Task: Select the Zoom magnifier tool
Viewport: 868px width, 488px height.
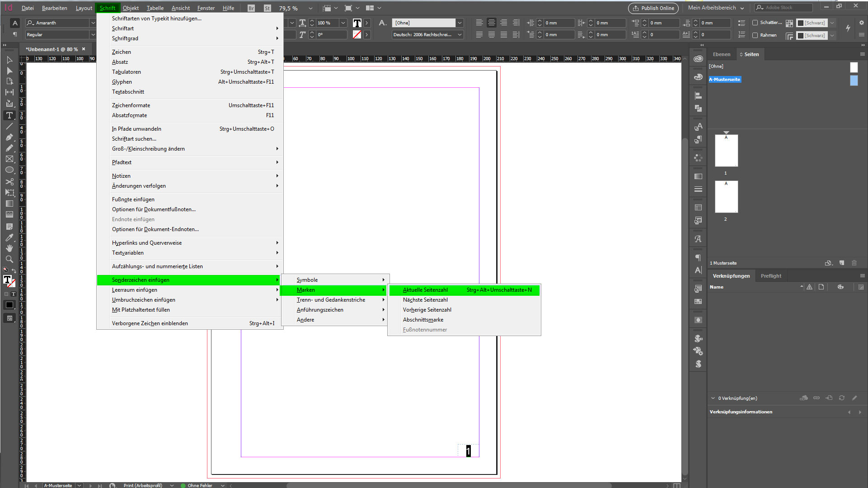Action: 9,259
